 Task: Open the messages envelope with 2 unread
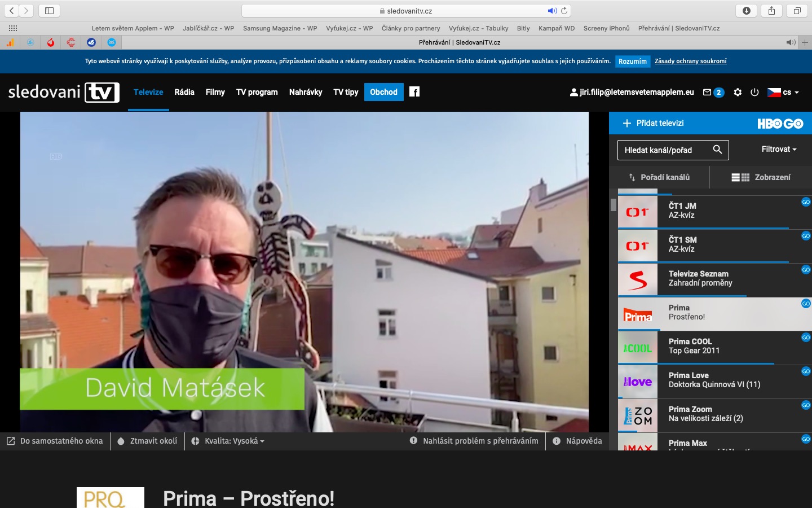(x=713, y=92)
